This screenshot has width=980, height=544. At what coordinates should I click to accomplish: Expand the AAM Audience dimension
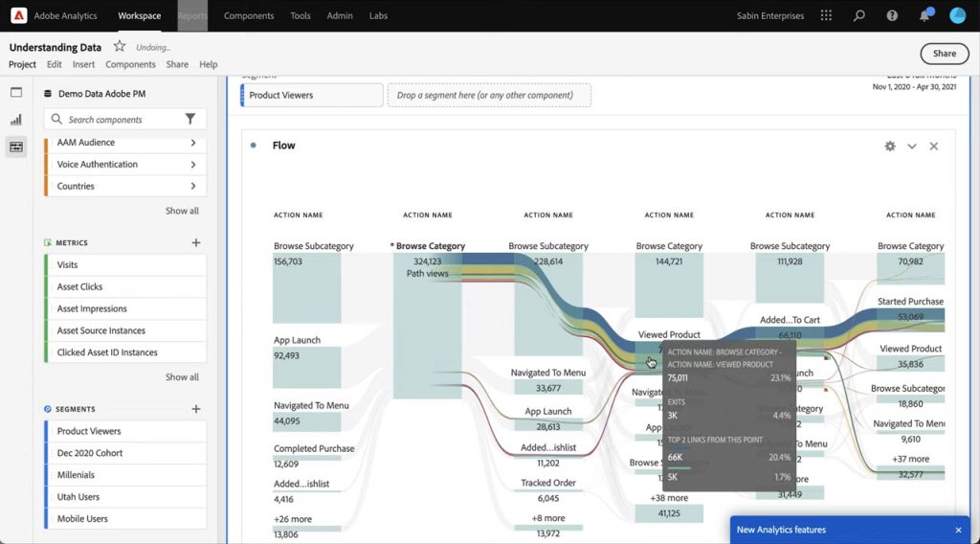[193, 143]
